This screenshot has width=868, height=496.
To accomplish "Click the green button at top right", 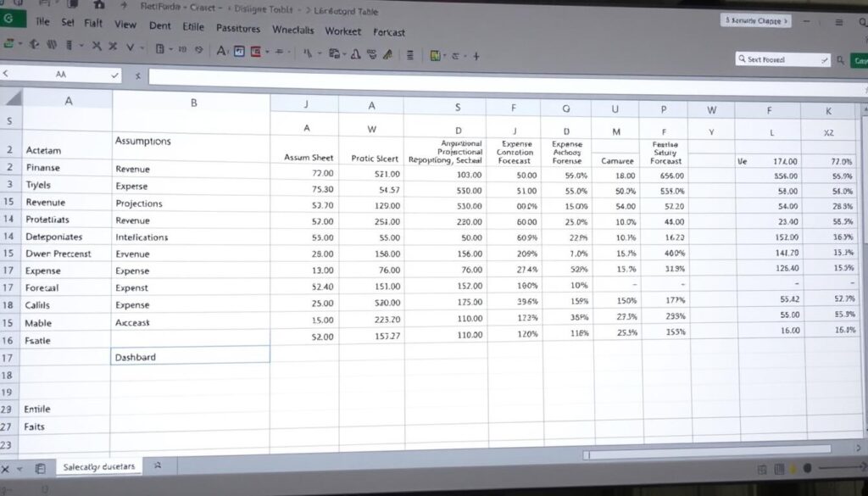I will [859, 59].
